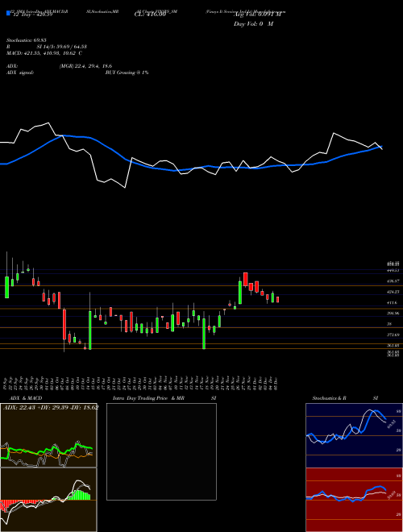Click the 411.6 price axis label
Screen dimensions: 403x532
pyautogui.click(x=392, y=302)
